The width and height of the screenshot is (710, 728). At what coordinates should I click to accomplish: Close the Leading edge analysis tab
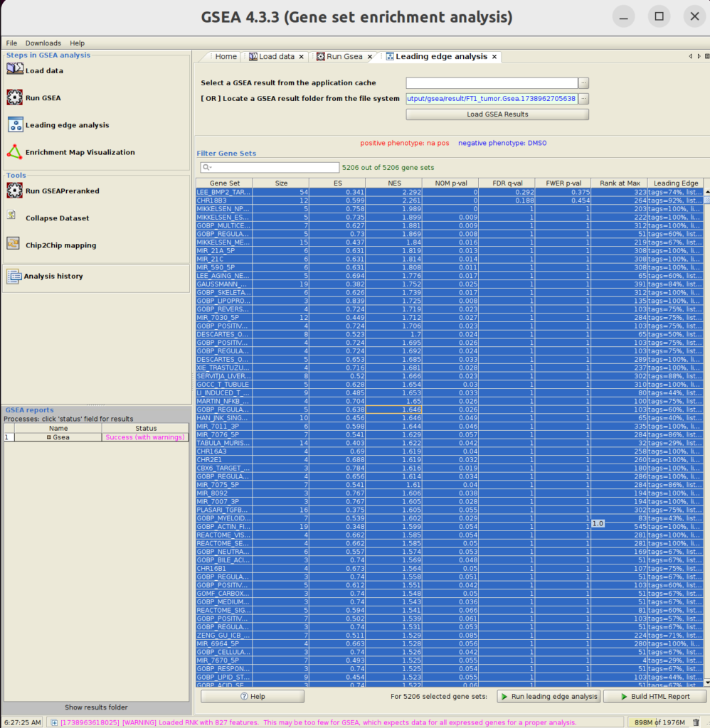(494, 57)
